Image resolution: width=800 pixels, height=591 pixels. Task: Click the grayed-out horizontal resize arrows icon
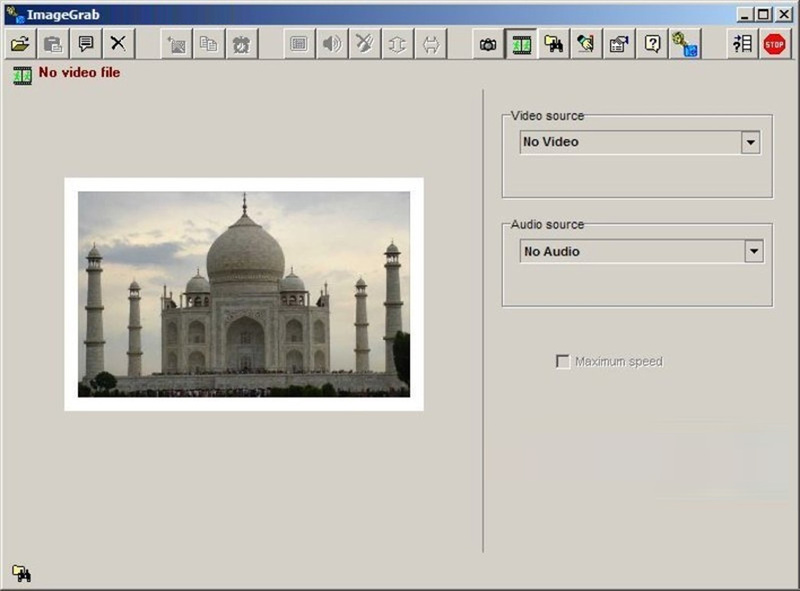pos(431,44)
